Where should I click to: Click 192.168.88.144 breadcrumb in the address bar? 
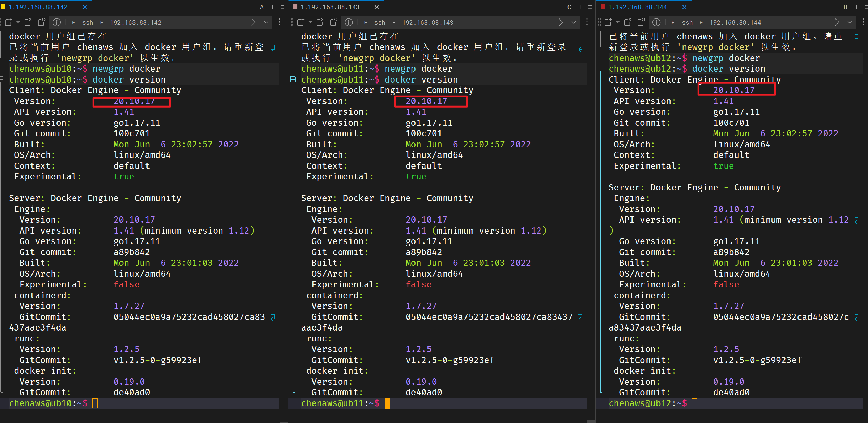735,22
